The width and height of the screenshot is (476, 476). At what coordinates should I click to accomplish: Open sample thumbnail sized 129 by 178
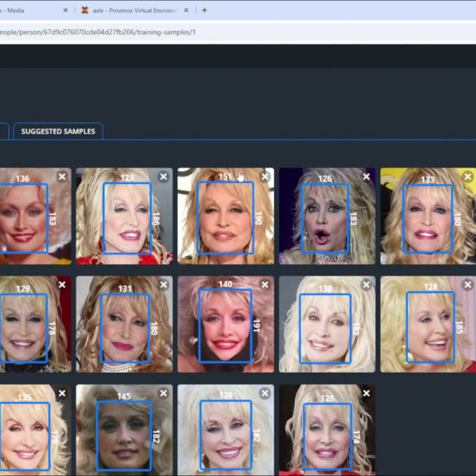tap(36, 324)
